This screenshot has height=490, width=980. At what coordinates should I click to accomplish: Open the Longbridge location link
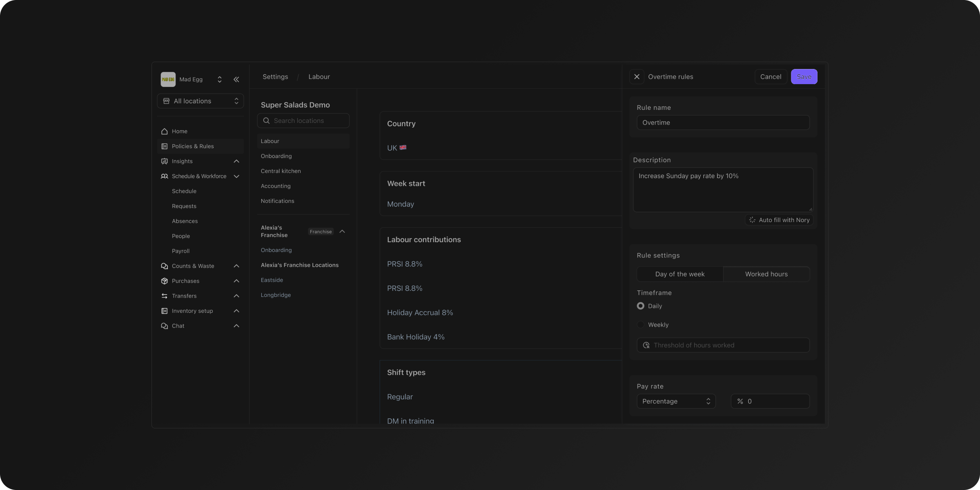tap(276, 295)
